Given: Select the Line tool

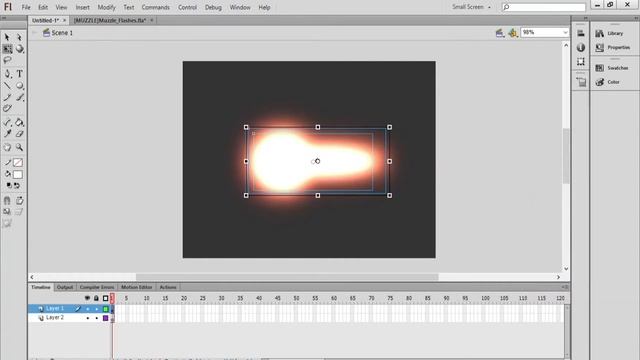Looking at the screenshot, I should click(7, 86).
